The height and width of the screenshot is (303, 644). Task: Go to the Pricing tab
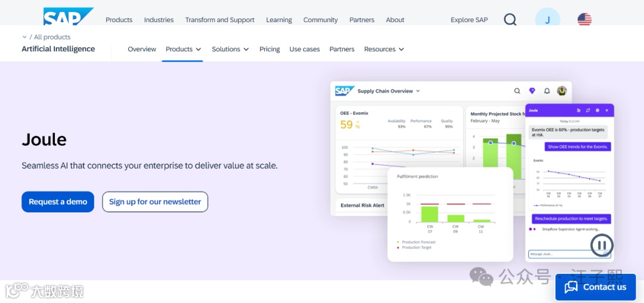[x=270, y=50]
